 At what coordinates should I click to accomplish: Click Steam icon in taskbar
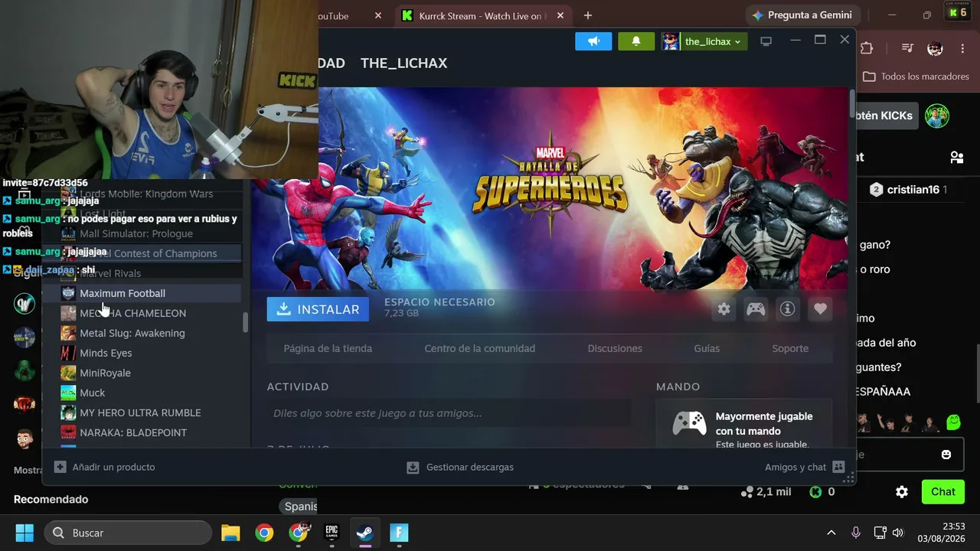[365, 533]
